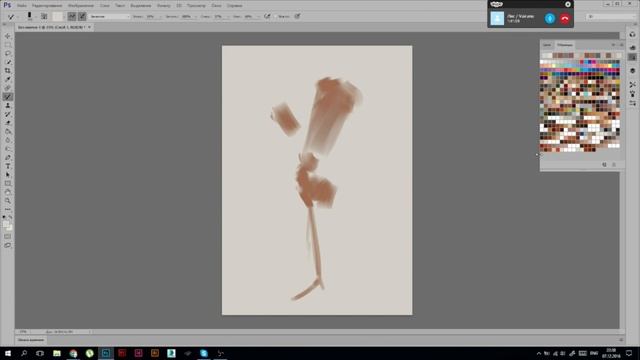Change screen mode at toolbar bottom

point(8,245)
